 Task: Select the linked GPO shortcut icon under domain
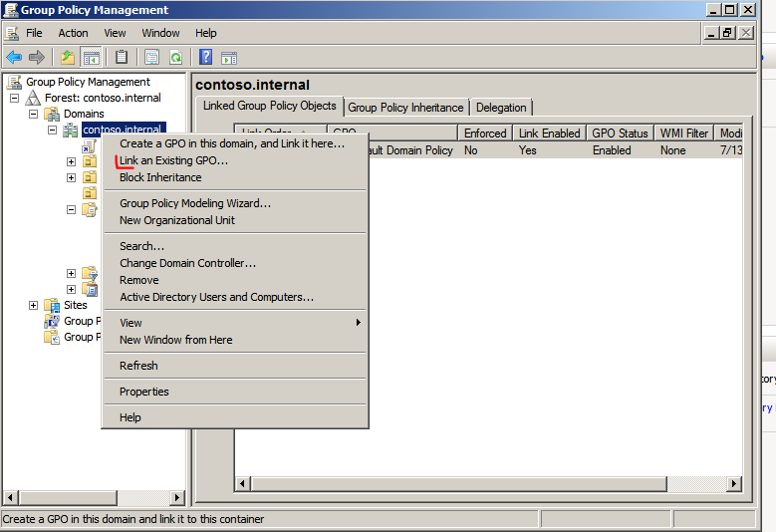coord(89,145)
